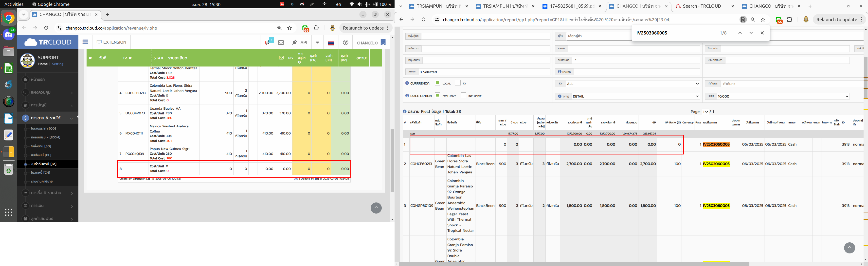Open ใบลดหนี้ [CN] in sidebar
Screen dimensions: 868x266
[x=40, y=172]
